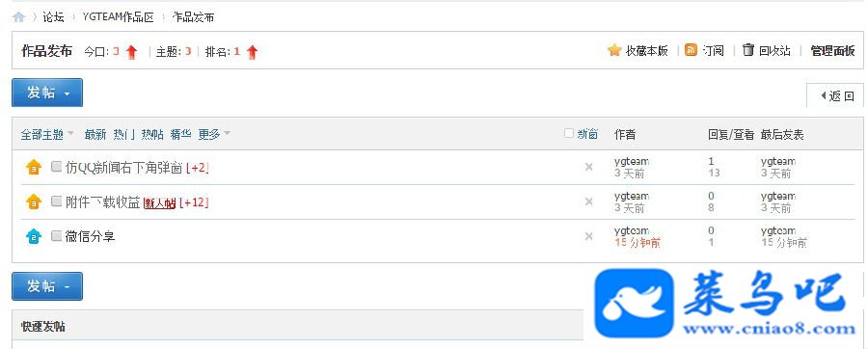Click the 返回 button

click(836, 96)
